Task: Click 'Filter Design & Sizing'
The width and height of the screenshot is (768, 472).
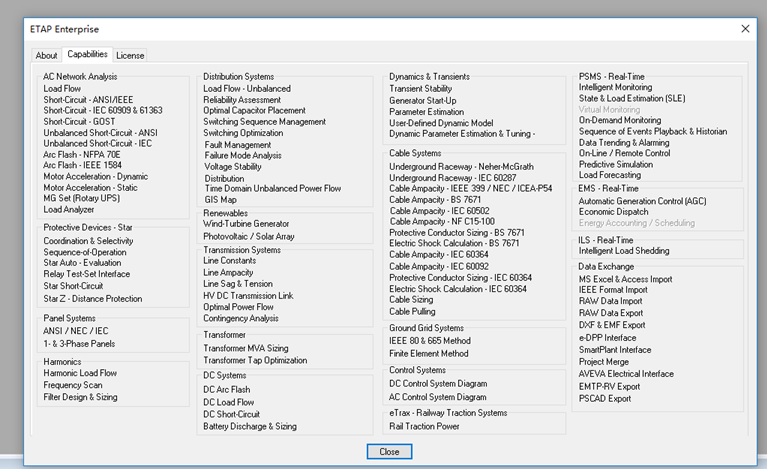Action: click(x=80, y=397)
